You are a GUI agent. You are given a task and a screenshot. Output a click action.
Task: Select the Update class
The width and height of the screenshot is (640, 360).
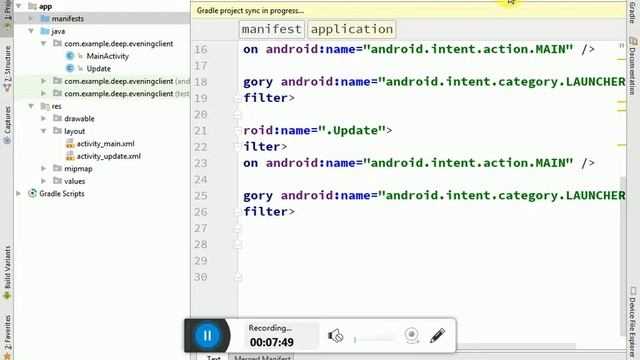[x=98, y=69]
